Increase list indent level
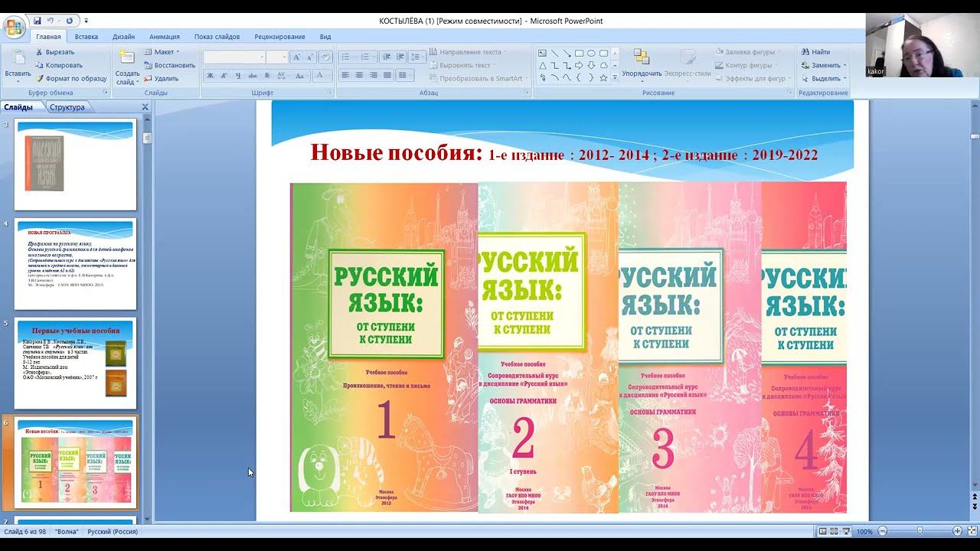This screenshot has height=551, width=980. pos(400,57)
